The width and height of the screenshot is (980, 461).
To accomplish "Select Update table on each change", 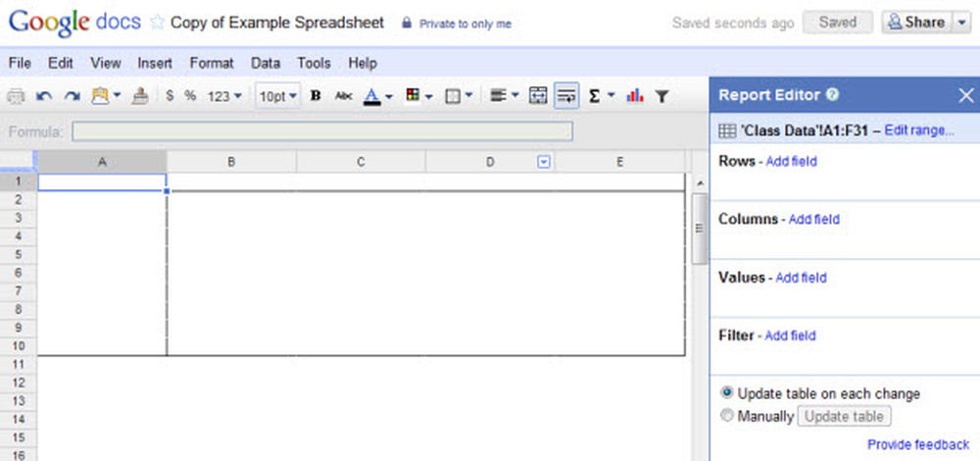I will tap(726, 392).
